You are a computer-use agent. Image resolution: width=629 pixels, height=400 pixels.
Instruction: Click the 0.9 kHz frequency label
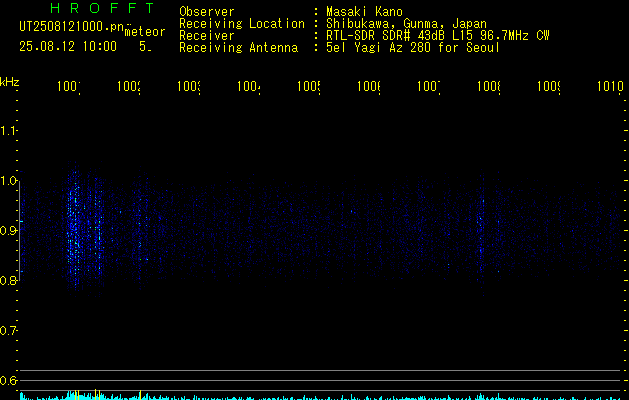(x=9, y=230)
